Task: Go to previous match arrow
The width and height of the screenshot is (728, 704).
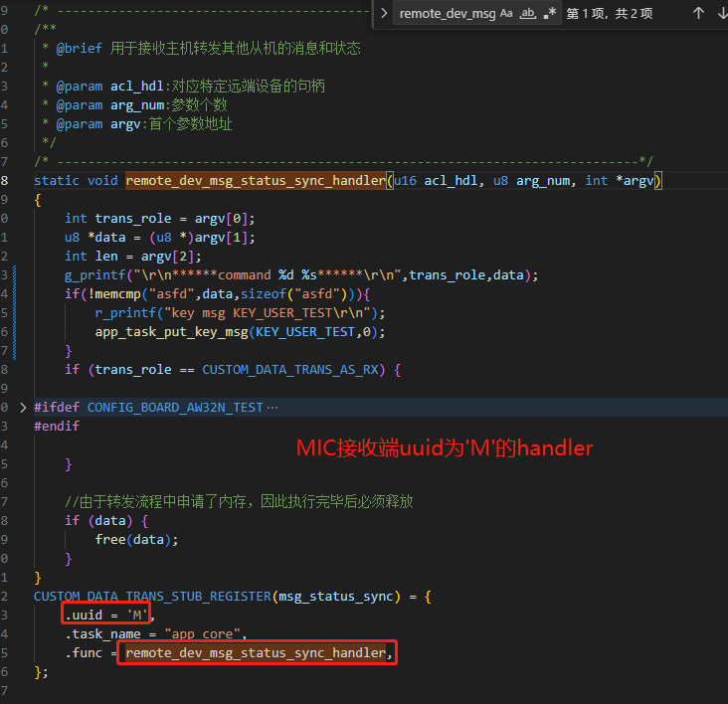Action: 698,14
